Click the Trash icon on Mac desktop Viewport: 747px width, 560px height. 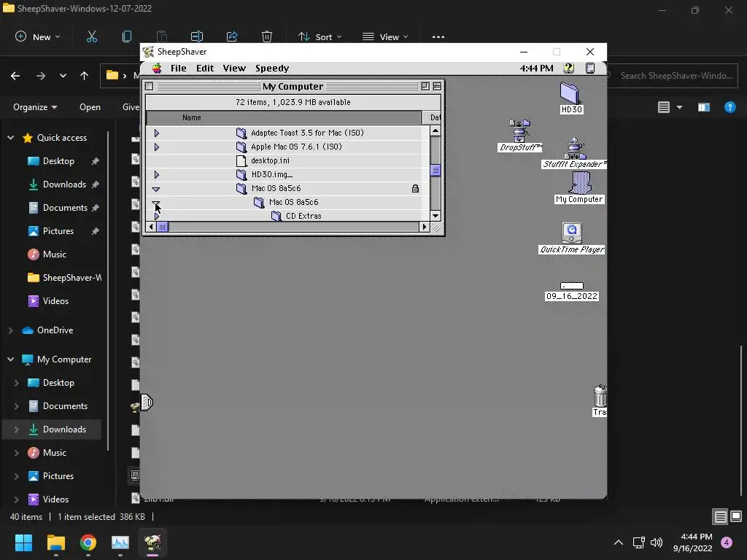click(600, 395)
